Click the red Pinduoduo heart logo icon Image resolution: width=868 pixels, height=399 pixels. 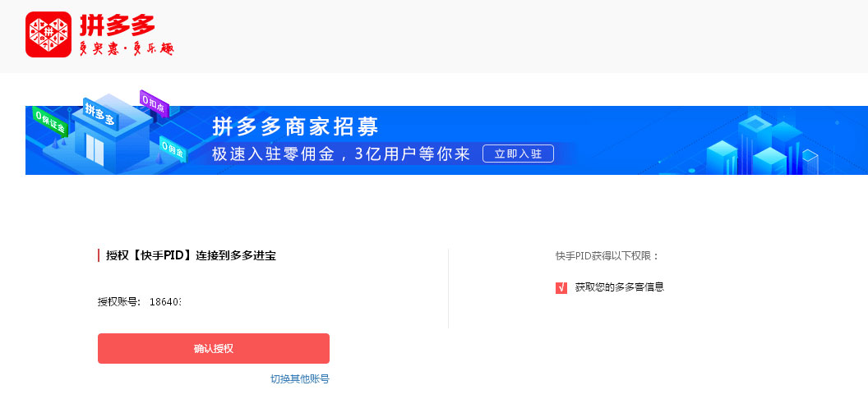coord(48,34)
